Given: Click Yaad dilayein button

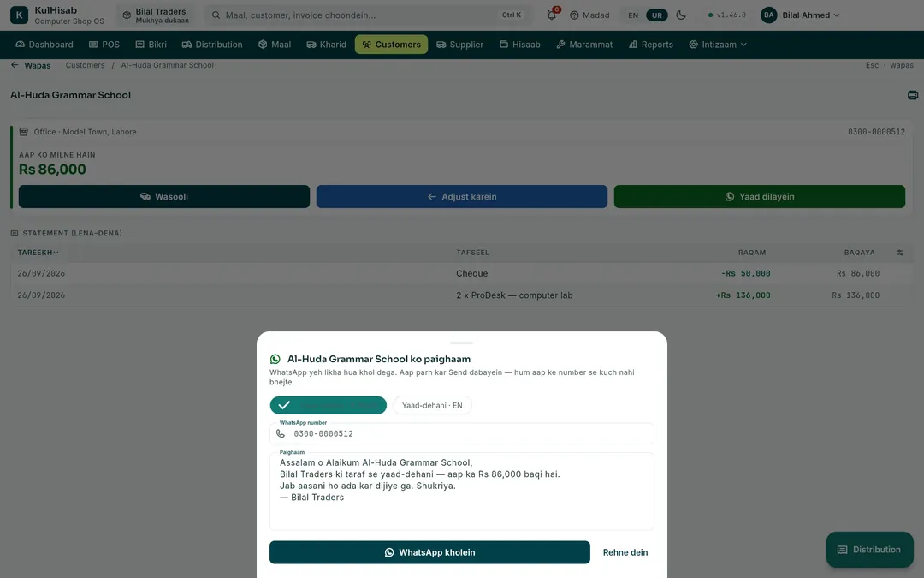Looking at the screenshot, I should pyautogui.click(x=759, y=196).
